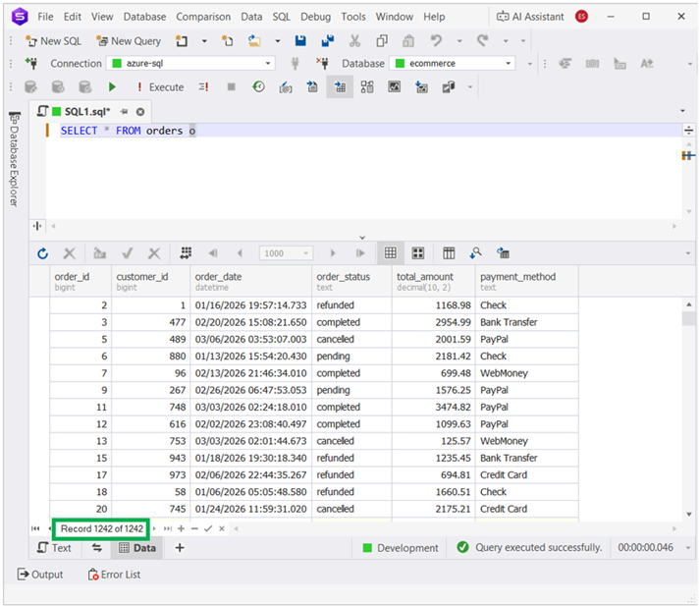Click the Stop execution square icon

point(232,86)
